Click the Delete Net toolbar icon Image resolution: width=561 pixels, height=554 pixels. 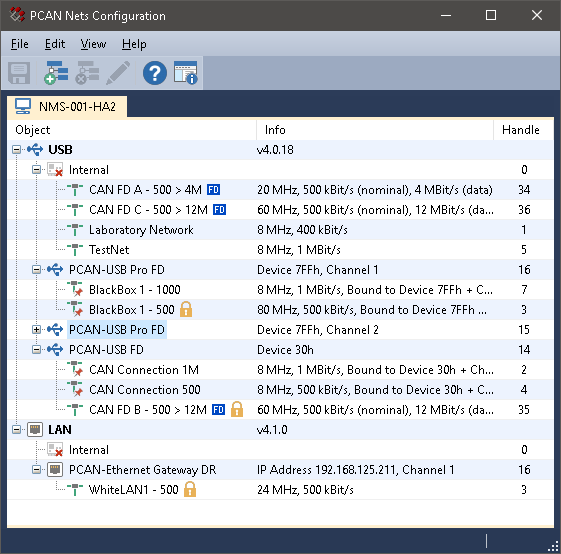pyautogui.click(x=87, y=73)
